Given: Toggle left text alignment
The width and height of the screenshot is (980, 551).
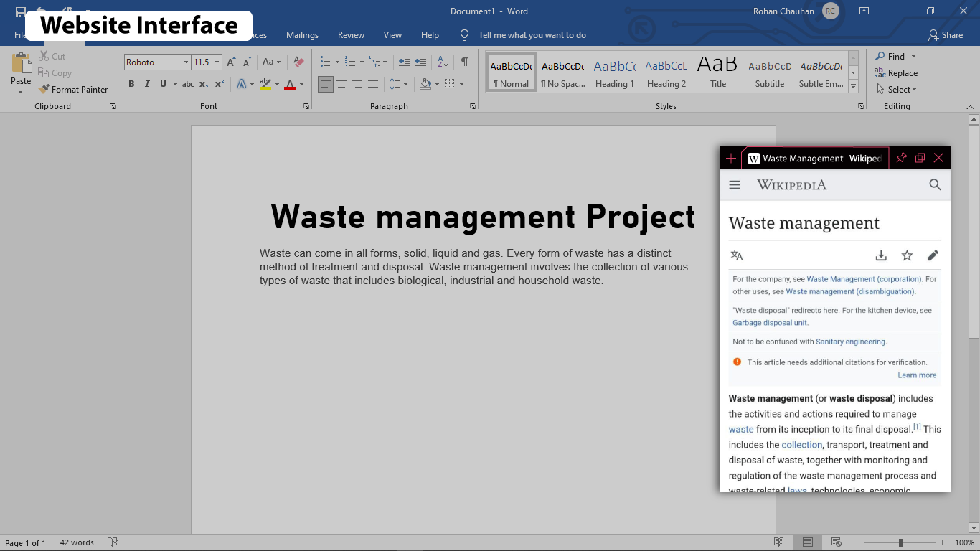Looking at the screenshot, I should (x=326, y=85).
